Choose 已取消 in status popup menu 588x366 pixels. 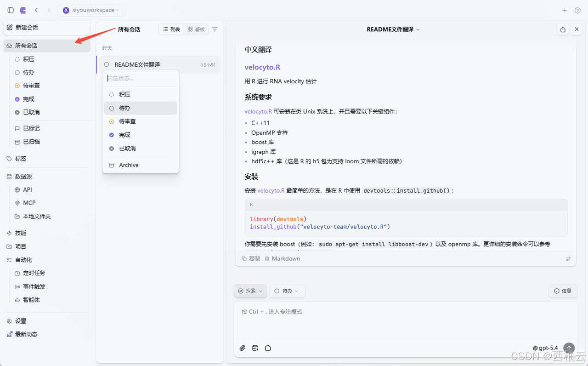(141, 149)
